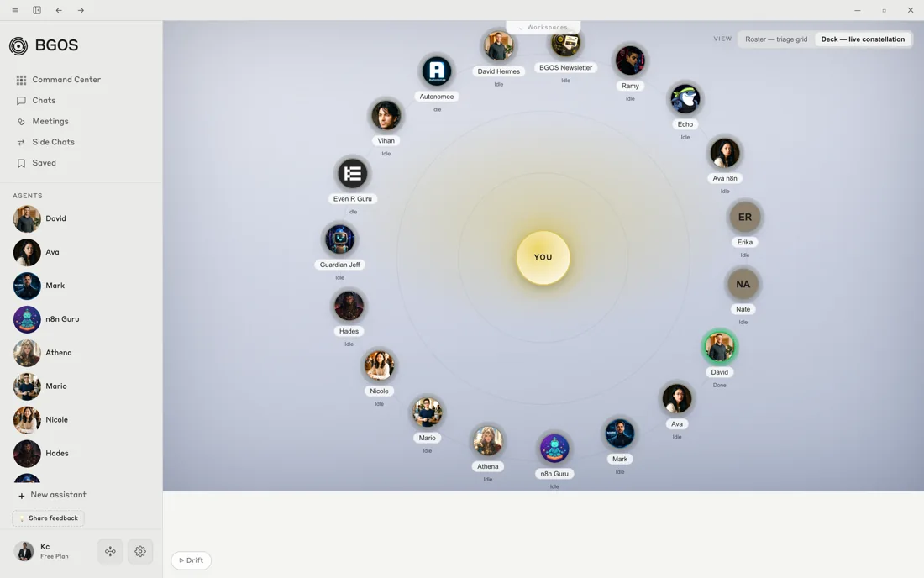
Task: Click the New assistant button
Action: tap(52, 495)
